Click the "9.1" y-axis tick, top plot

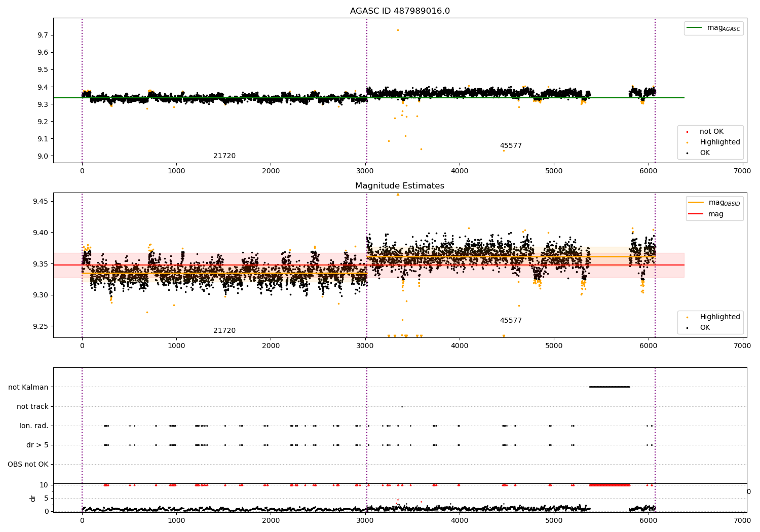[43, 139]
